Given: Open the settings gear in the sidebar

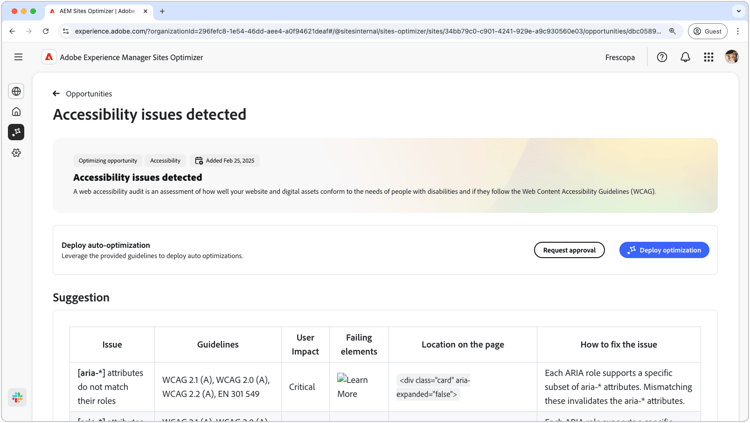Looking at the screenshot, I should pos(16,153).
